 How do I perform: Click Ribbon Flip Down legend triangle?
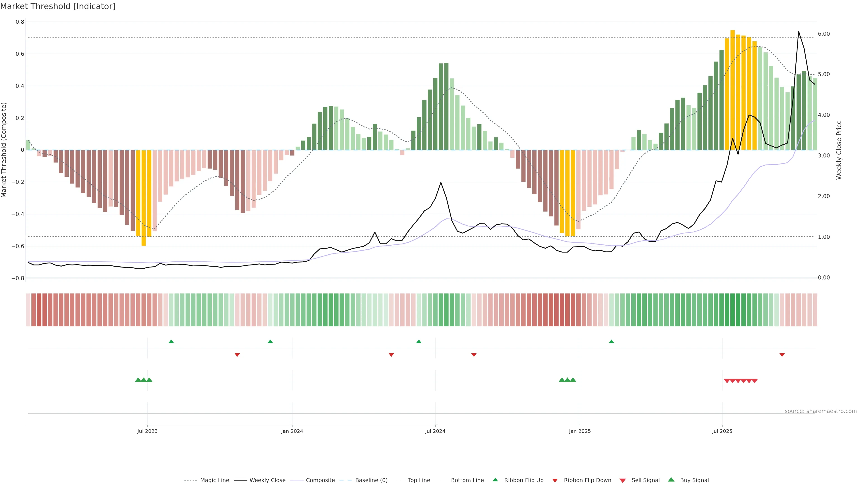(x=555, y=480)
